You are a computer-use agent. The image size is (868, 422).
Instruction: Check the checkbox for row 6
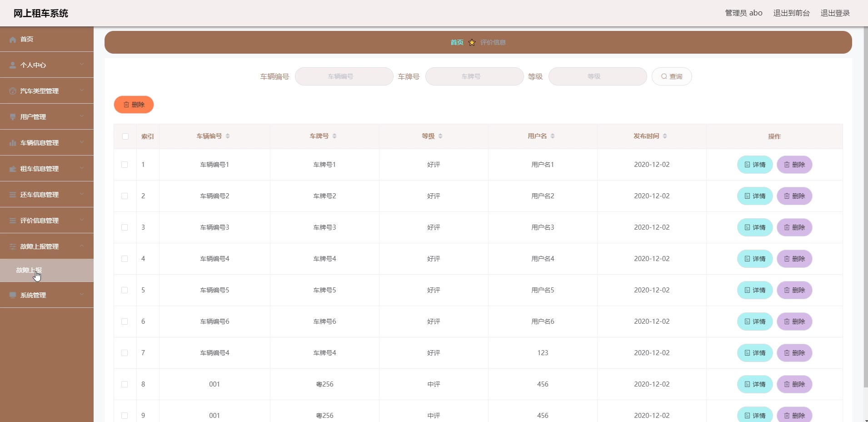pos(125,322)
